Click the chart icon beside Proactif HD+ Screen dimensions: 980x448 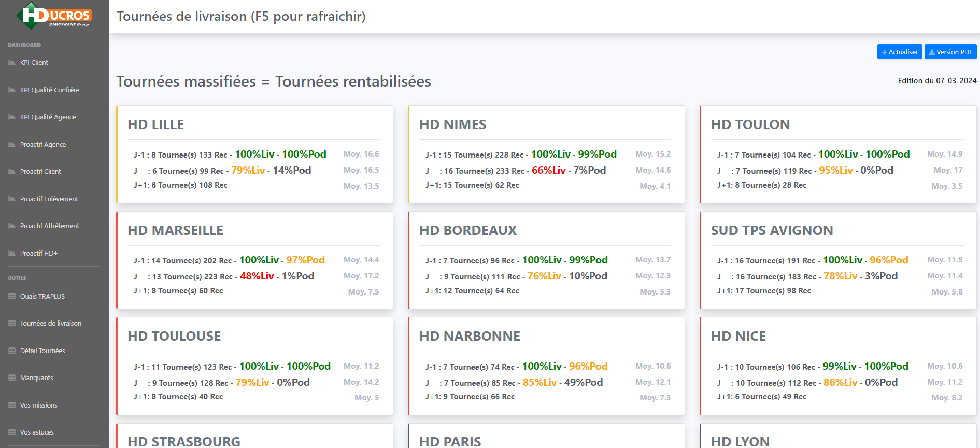[12, 254]
